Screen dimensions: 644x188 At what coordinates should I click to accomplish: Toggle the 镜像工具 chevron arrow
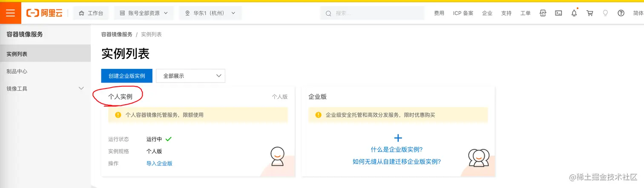81,88
